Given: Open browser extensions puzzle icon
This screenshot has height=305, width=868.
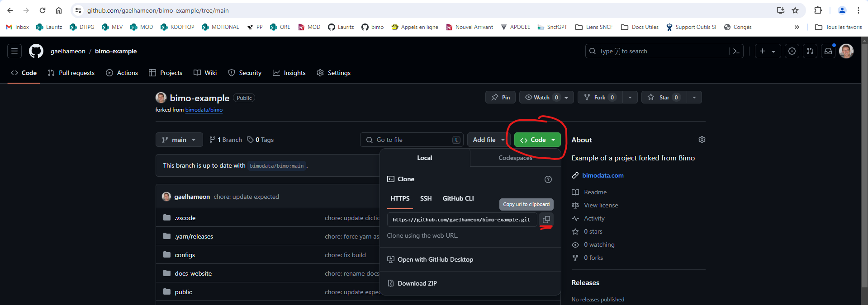Looking at the screenshot, I should click(818, 10).
